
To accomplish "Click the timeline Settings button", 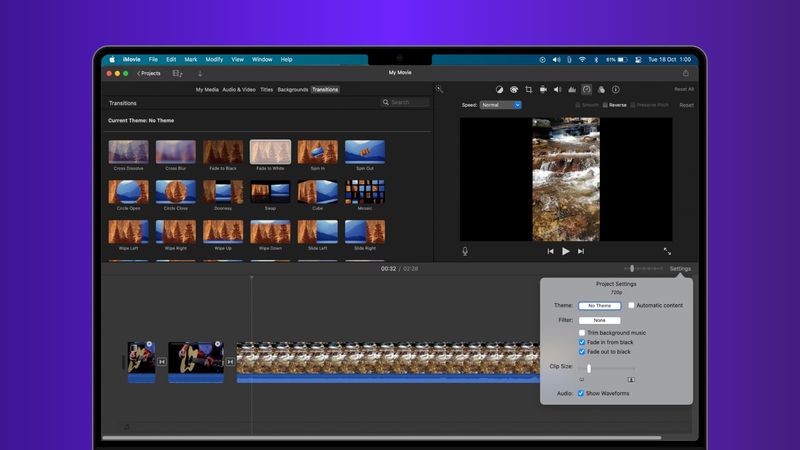I will point(680,268).
